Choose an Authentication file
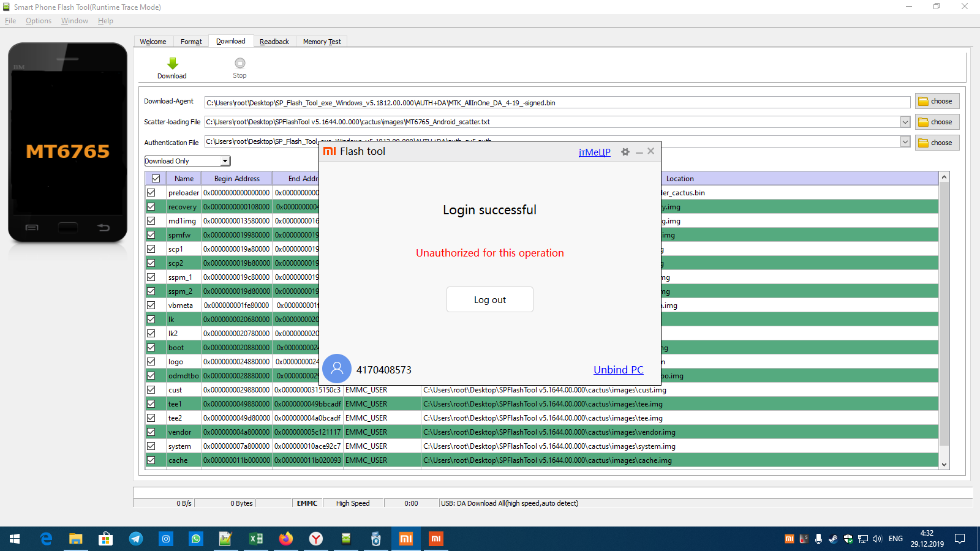Image resolution: width=980 pixels, height=551 pixels. 937,143
